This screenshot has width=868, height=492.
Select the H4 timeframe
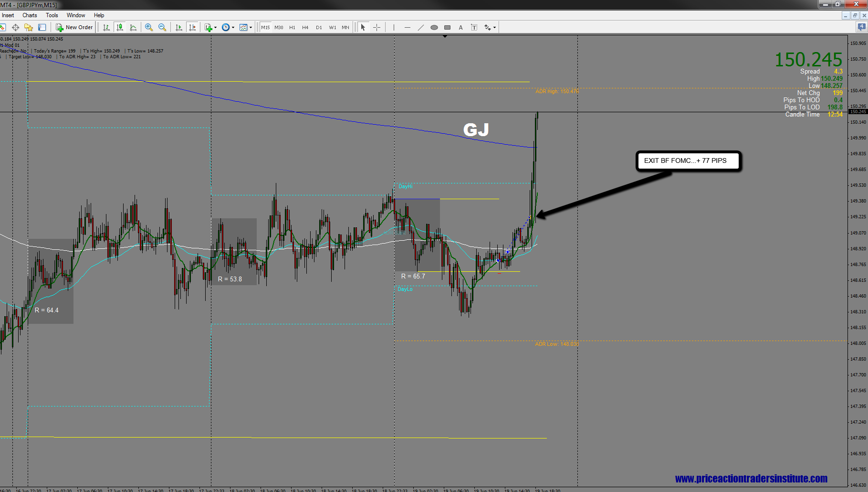coord(305,27)
